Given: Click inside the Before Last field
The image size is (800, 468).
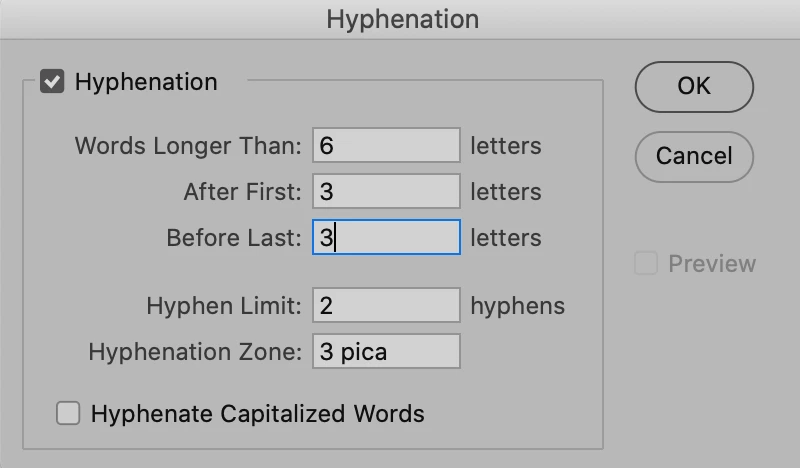Looking at the screenshot, I should [386, 237].
